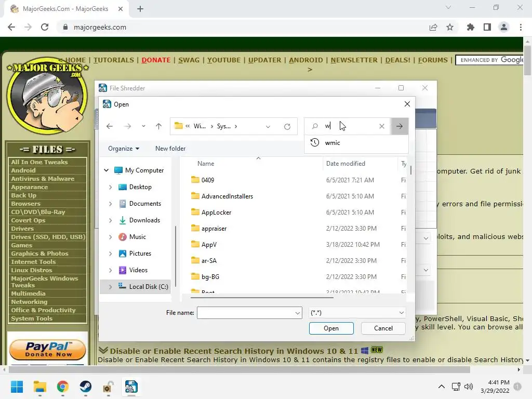Expand the Music tree node

pos(110,237)
